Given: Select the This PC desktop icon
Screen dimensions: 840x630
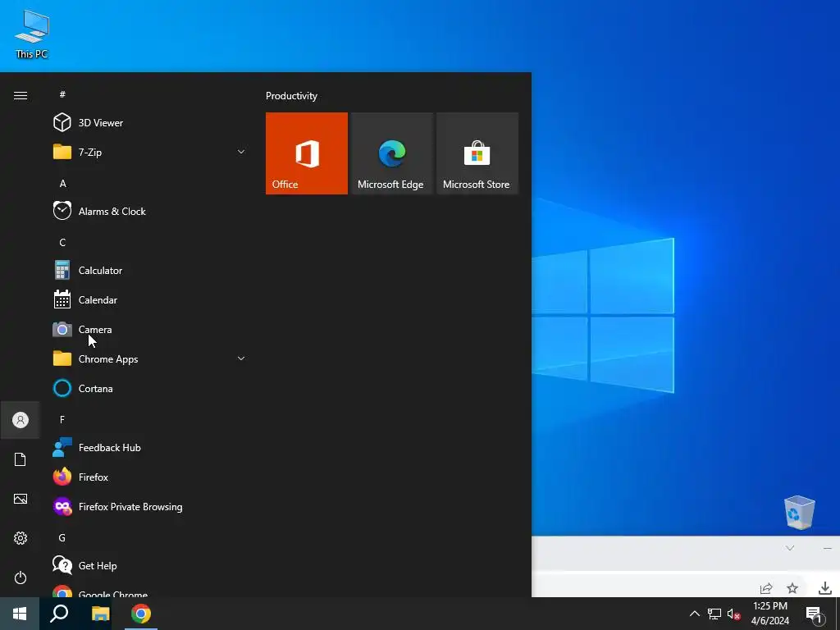Looking at the screenshot, I should coord(32,34).
